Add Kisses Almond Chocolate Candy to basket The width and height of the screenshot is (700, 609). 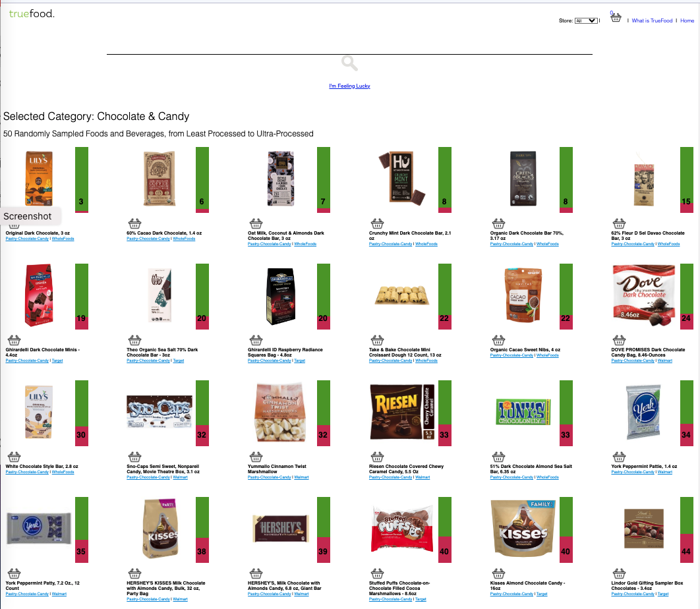(x=499, y=573)
